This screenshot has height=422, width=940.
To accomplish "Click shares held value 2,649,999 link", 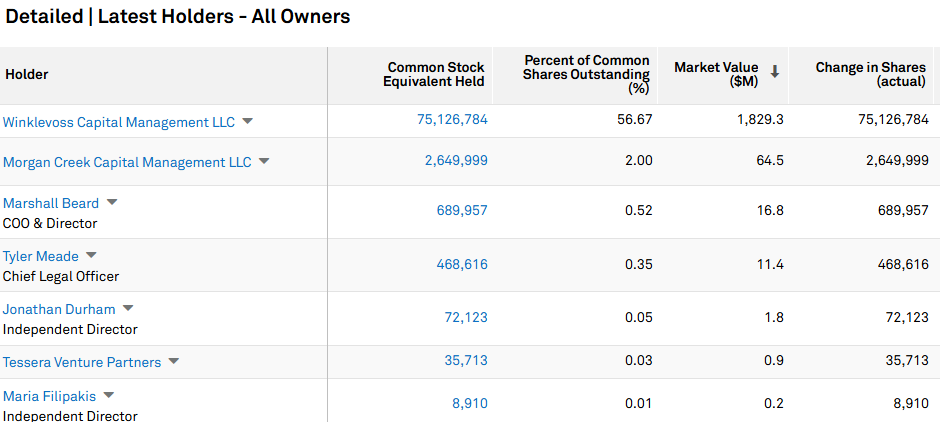I will [x=456, y=160].
